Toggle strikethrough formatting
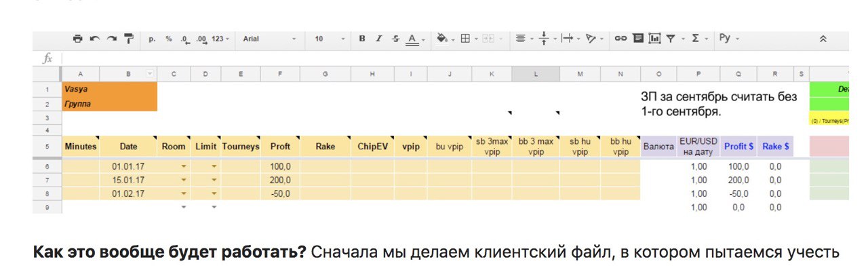 pyautogui.click(x=395, y=39)
